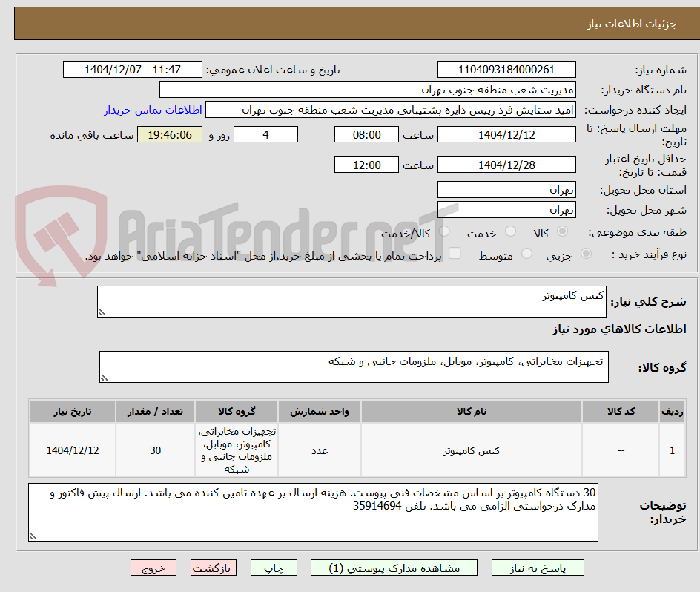This screenshot has height=592, width=700.
Task: Click the resize handle of شرح کلی نیاز box
Action: coord(102,312)
